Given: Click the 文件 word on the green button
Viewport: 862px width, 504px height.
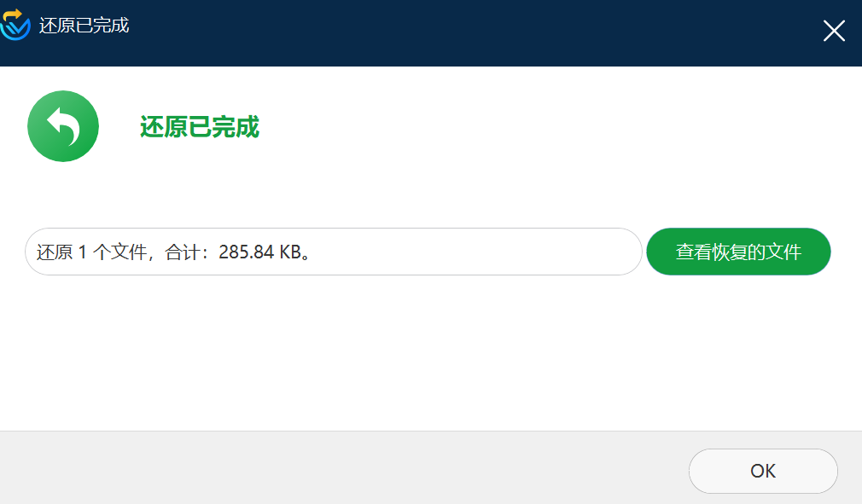Looking at the screenshot, I should 783,252.
